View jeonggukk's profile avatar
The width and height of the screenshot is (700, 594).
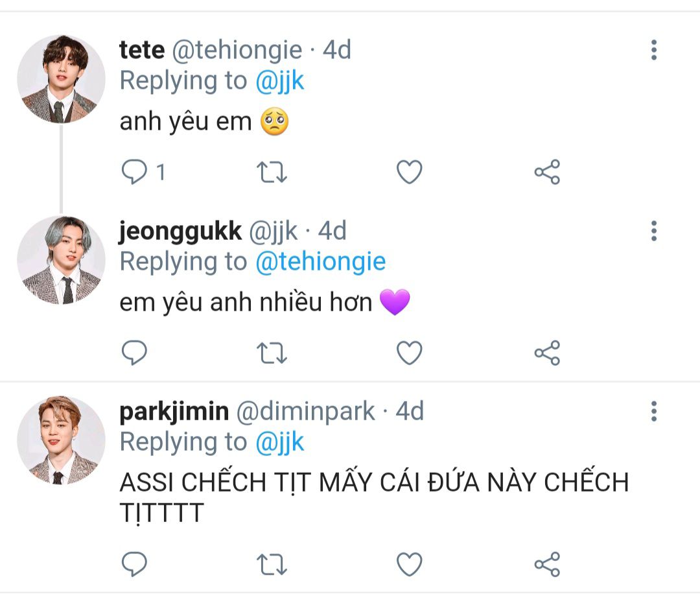tap(61, 260)
